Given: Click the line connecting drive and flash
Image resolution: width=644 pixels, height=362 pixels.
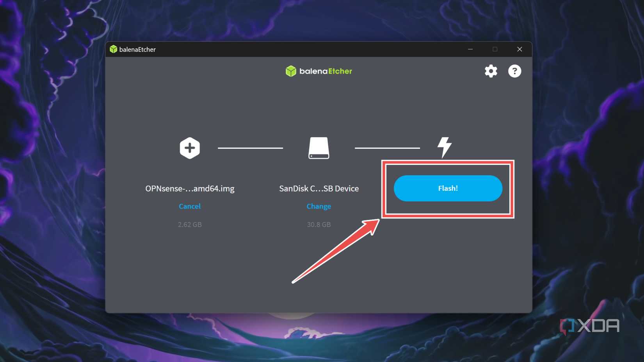Looking at the screenshot, I should pyautogui.click(x=387, y=147).
